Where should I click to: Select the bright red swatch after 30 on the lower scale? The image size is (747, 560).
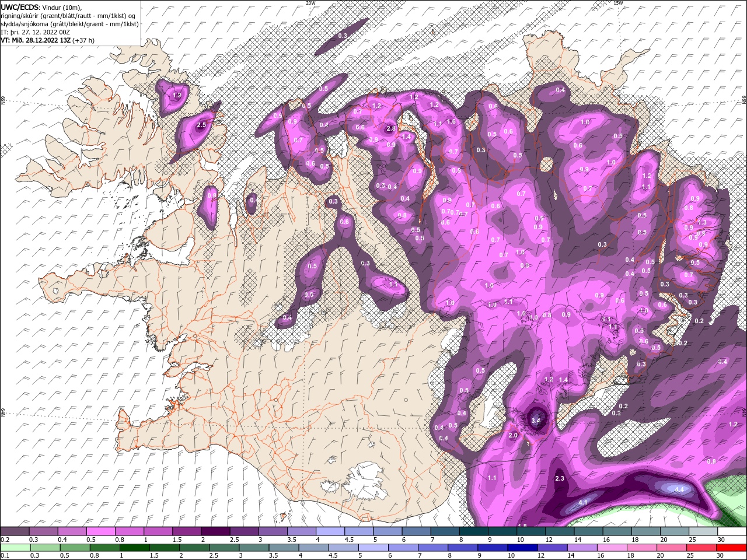731,548
